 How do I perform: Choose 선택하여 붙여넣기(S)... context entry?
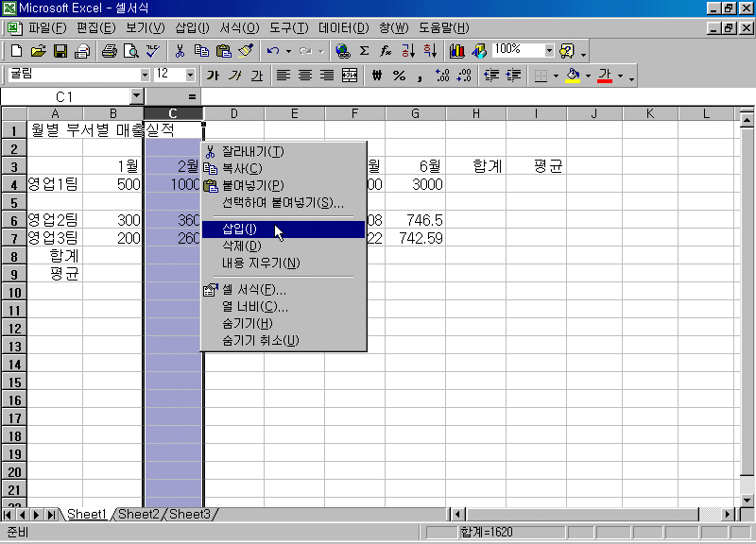point(283,202)
